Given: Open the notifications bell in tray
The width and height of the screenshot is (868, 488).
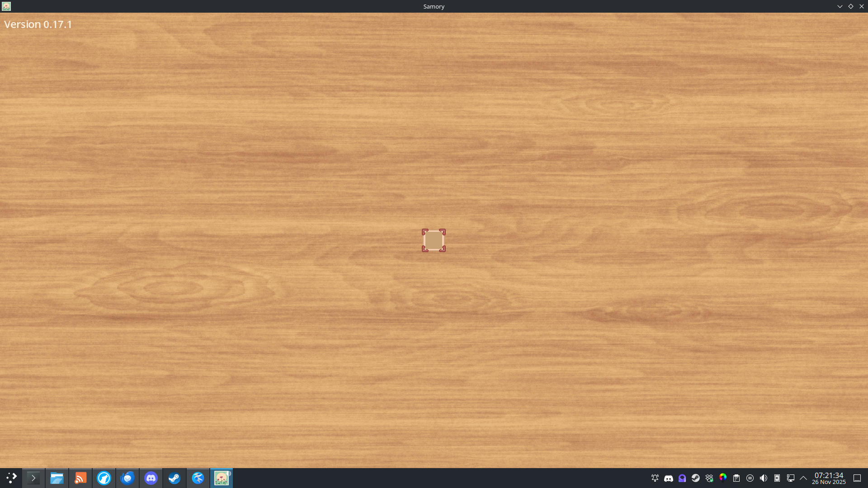Looking at the screenshot, I should click(x=655, y=478).
